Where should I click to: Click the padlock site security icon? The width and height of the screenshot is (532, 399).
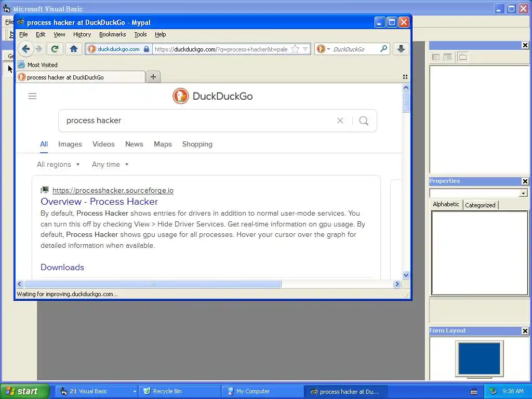(x=146, y=49)
